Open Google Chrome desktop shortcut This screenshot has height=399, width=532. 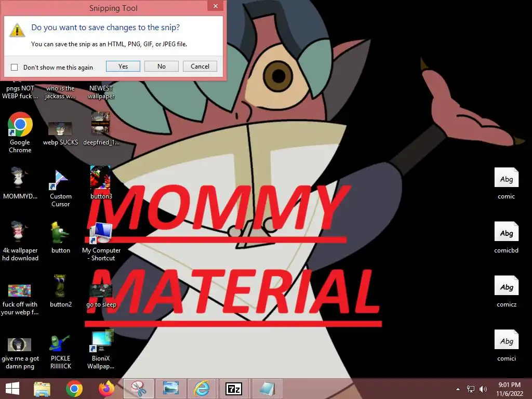[20, 132]
